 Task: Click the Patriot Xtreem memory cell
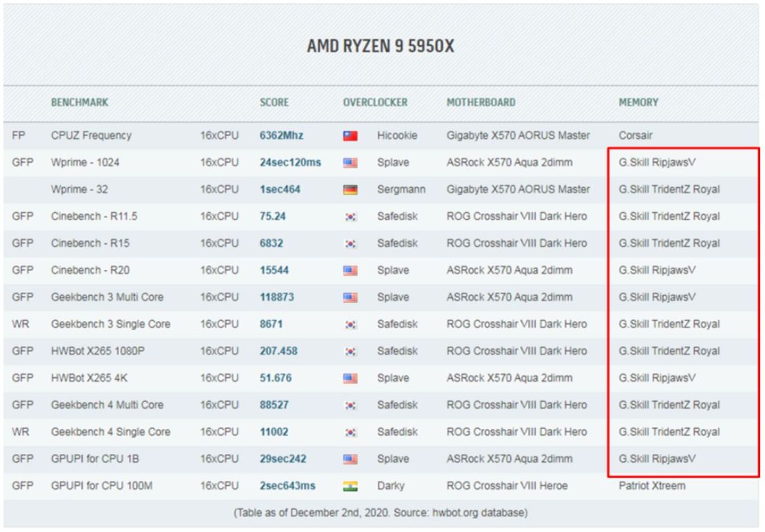(652, 486)
